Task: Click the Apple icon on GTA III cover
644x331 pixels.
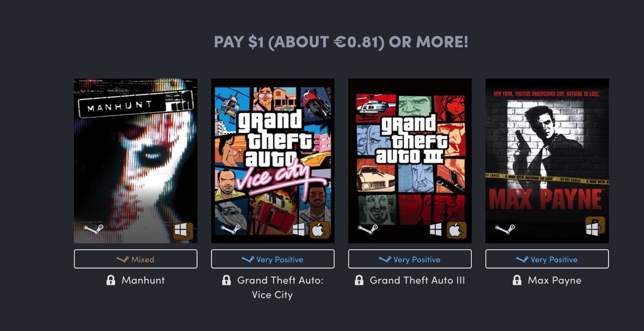Action: pyautogui.click(x=456, y=231)
